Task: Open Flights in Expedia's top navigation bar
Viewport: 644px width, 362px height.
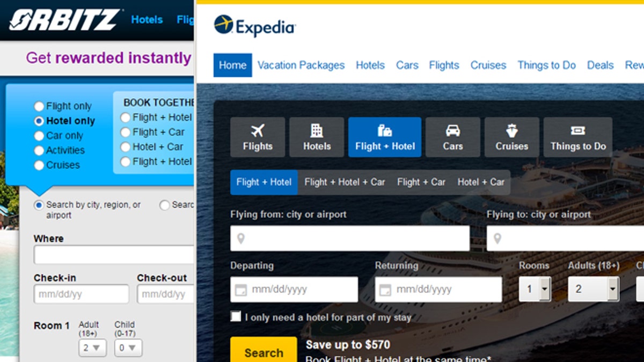Action: 444,65
